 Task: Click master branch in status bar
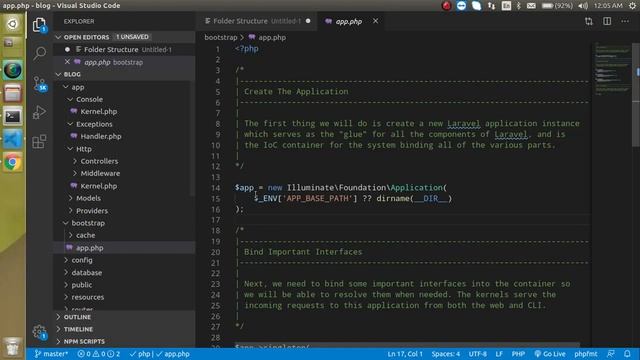(51, 354)
